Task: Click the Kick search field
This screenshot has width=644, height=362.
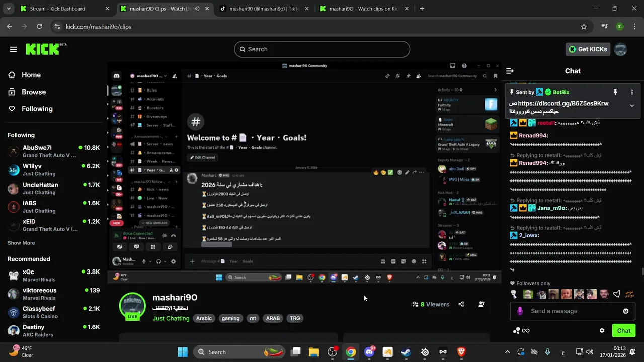Action: [322, 49]
